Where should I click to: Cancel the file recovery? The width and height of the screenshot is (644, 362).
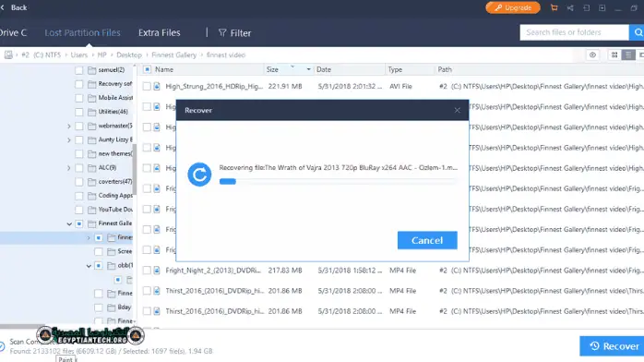[x=427, y=240]
